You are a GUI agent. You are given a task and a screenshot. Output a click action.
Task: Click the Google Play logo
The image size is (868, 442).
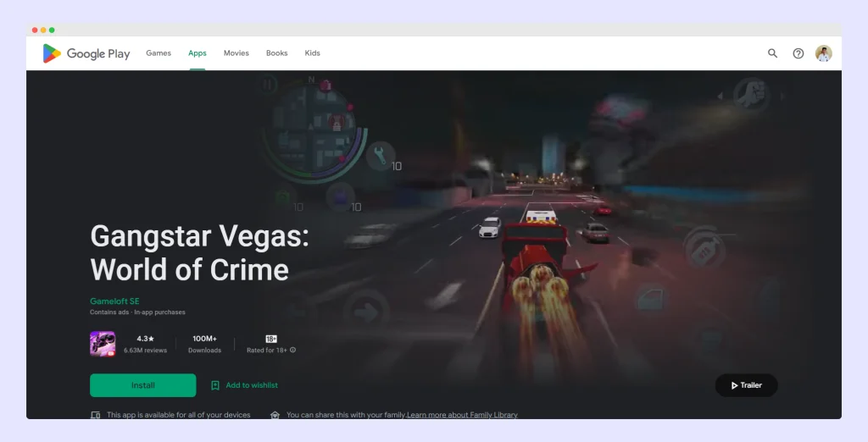(86, 53)
